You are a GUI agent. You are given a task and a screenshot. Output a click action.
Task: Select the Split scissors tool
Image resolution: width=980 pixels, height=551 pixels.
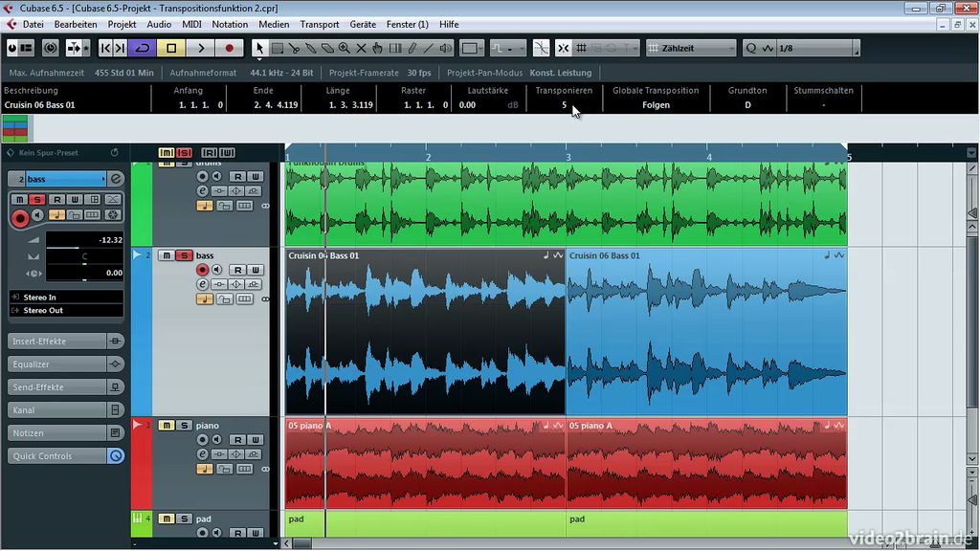tap(294, 48)
